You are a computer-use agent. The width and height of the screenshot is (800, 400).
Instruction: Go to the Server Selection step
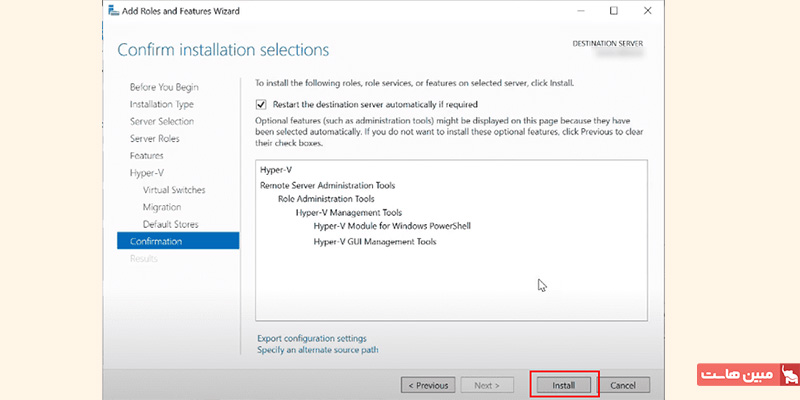tap(162, 121)
